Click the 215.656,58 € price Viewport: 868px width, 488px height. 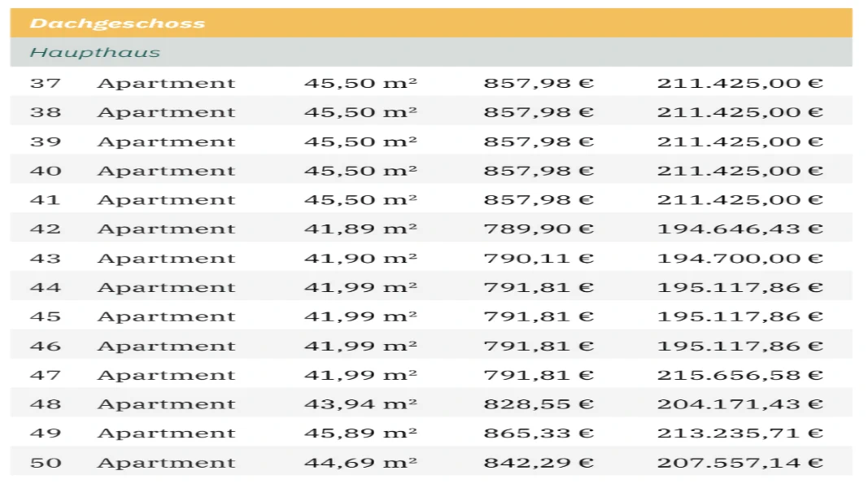pos(739,375)
